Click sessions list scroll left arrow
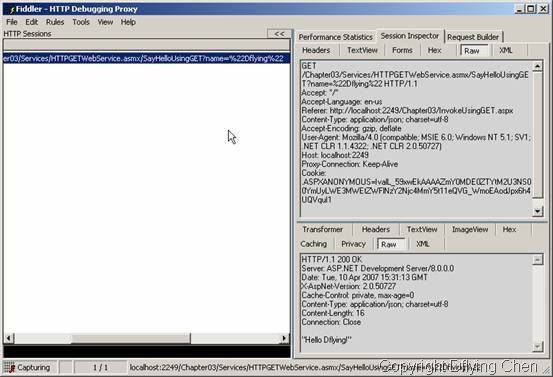The width and height of the screenshot is (553, 377). tap(9, 338)
